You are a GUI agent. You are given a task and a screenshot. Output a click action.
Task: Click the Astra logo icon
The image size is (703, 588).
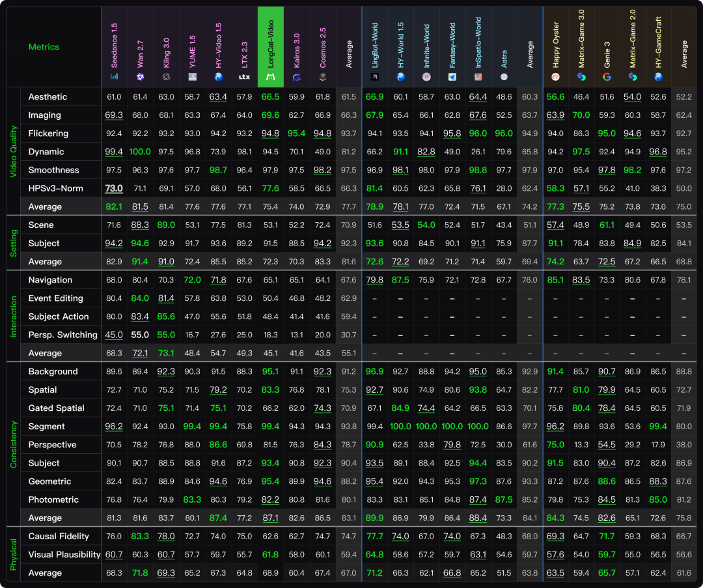click(504, 77)
